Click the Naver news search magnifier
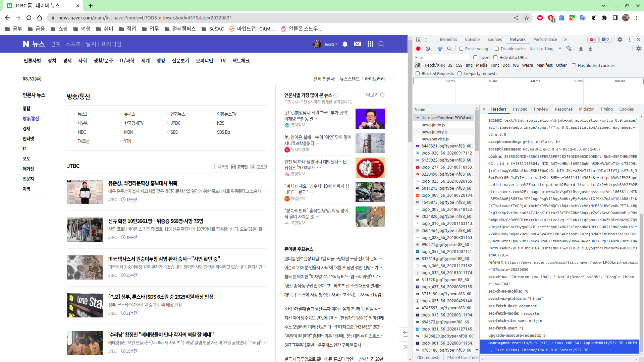 tap(381, 44)
